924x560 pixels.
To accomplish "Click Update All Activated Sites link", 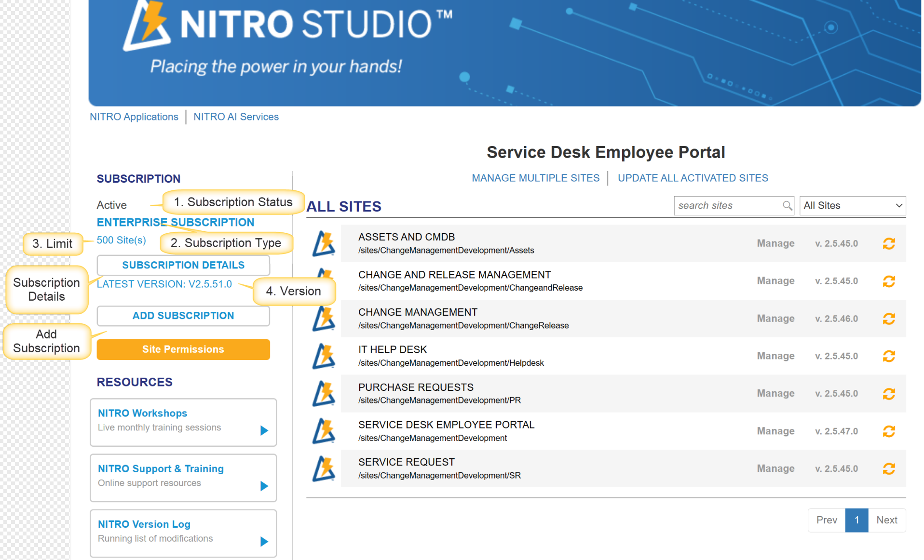I will (x=693, y=178).
